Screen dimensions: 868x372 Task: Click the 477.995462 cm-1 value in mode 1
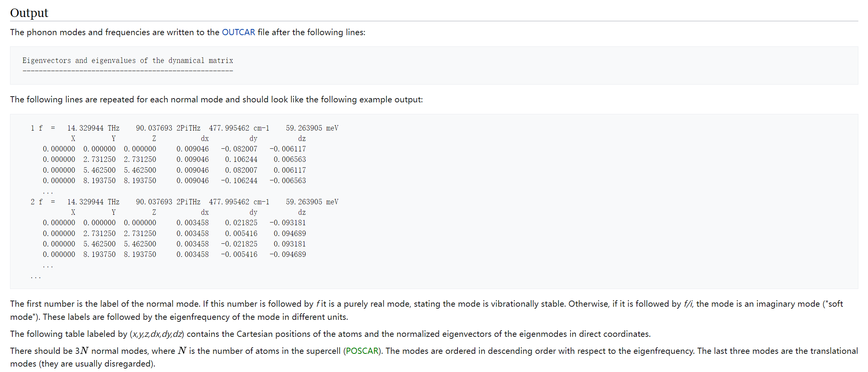point(239,128)
